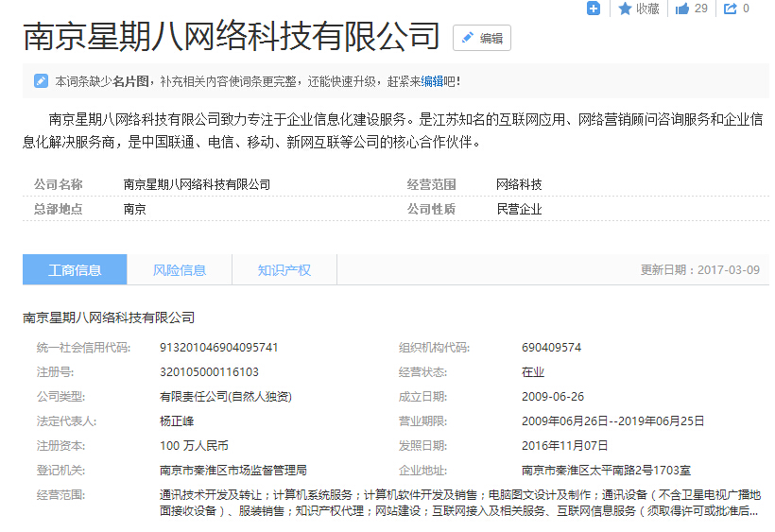Viewport: 775px width, 532px height.
Task: Open the 编辑 button beside the title
Action: (x=482, y=39)
